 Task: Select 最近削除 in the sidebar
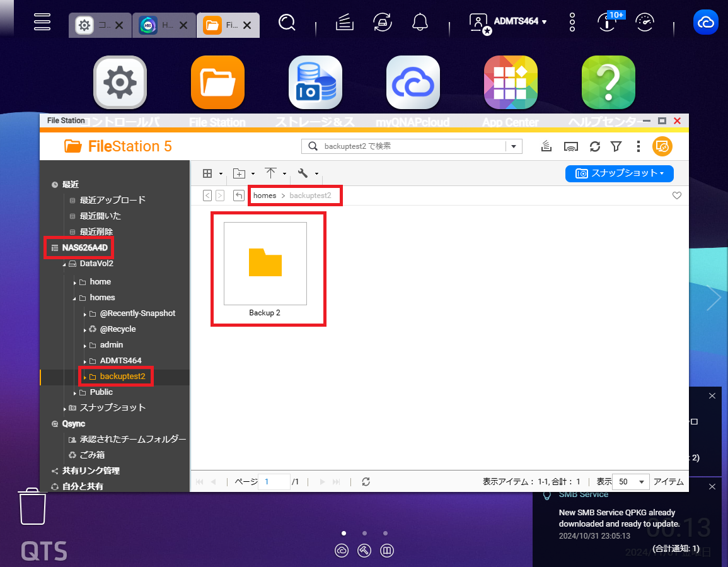(96, 232)
